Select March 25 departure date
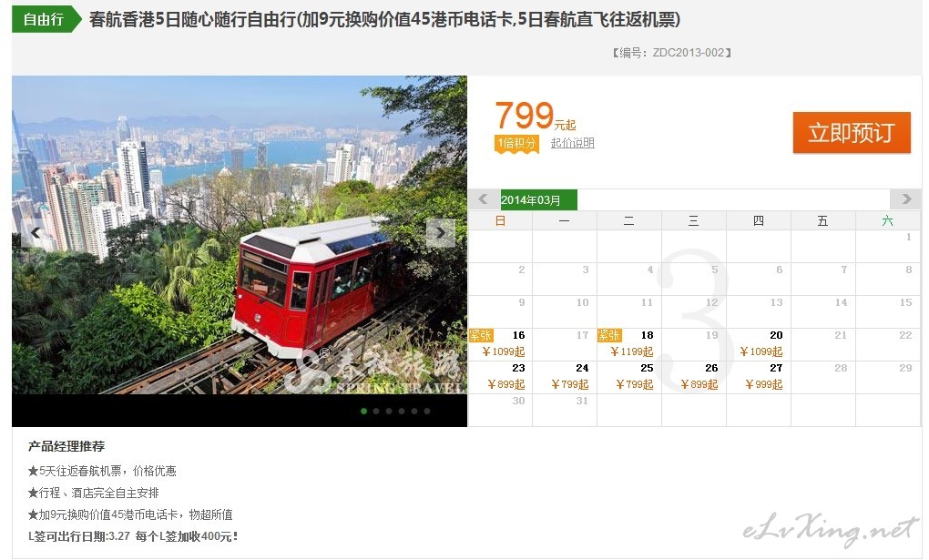This screenshot has width=929, height=560. point(628,378)
